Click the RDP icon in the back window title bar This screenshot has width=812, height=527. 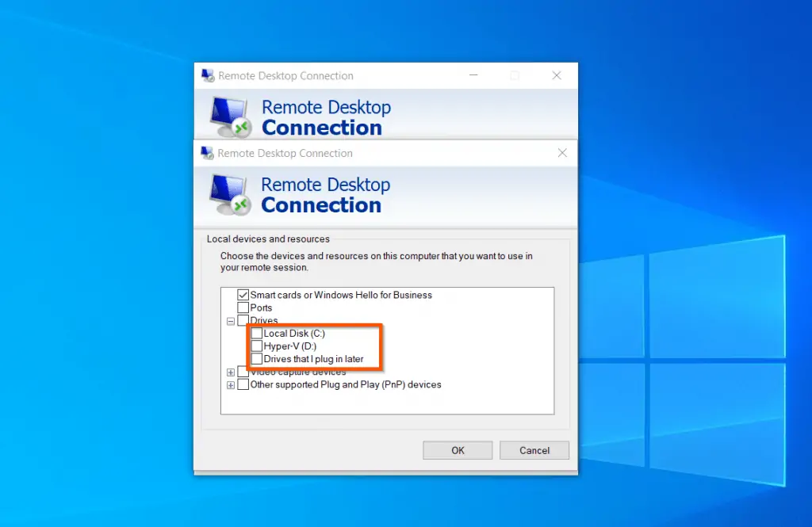[208, 75]
